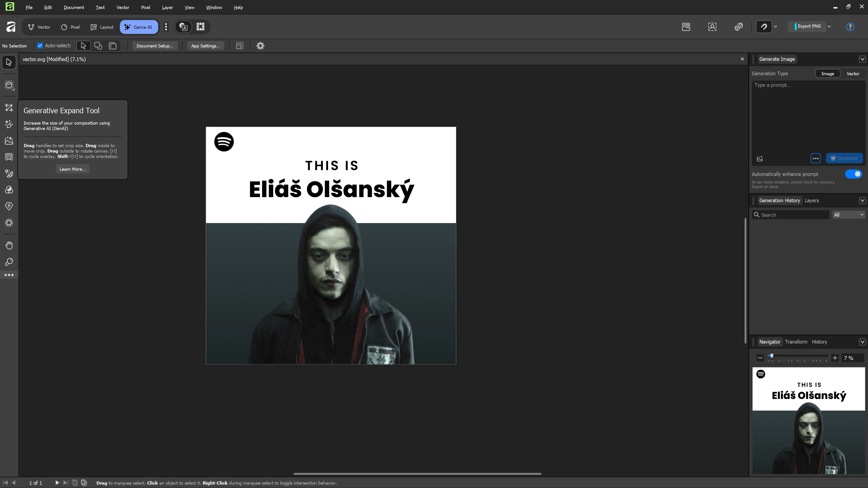The image size is (868, 488).
Task: Activate the hand View tool
Action: coord(9,245)
